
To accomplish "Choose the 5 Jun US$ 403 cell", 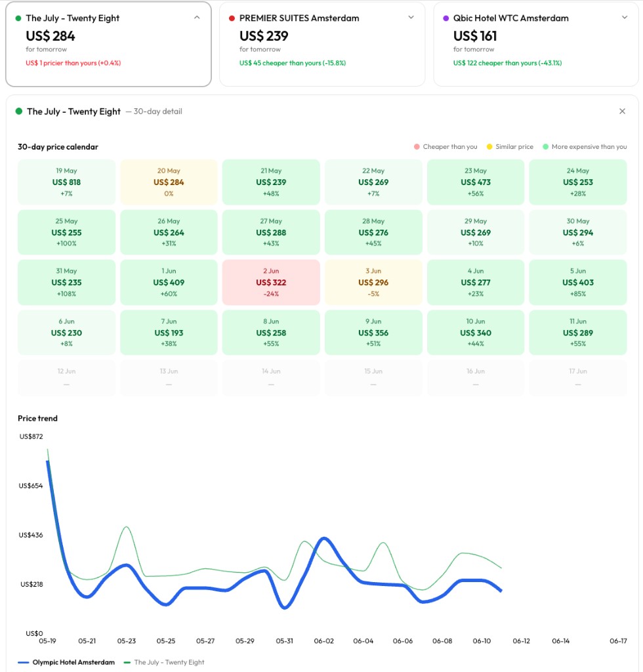I will pyautogui.click(x=578, y=282).
